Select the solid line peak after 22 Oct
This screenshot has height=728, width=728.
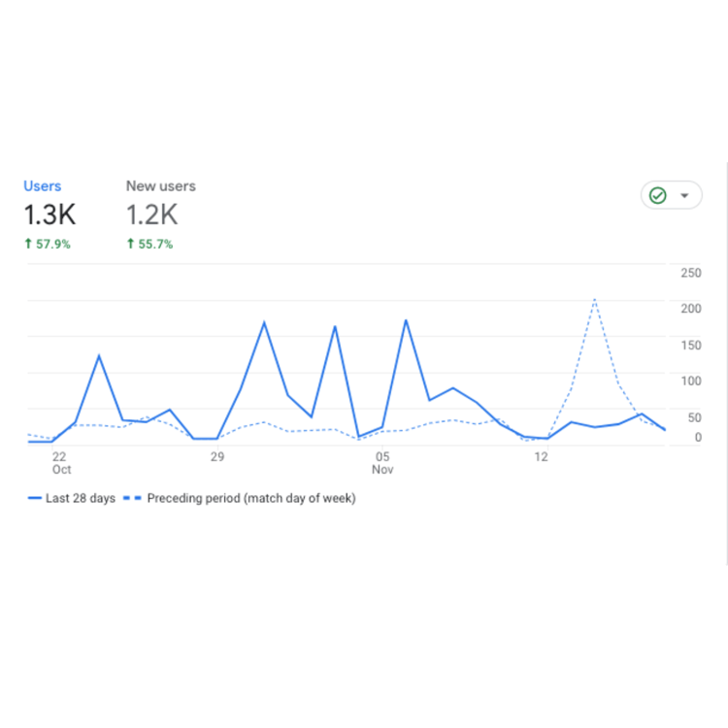tap(99, 355)
